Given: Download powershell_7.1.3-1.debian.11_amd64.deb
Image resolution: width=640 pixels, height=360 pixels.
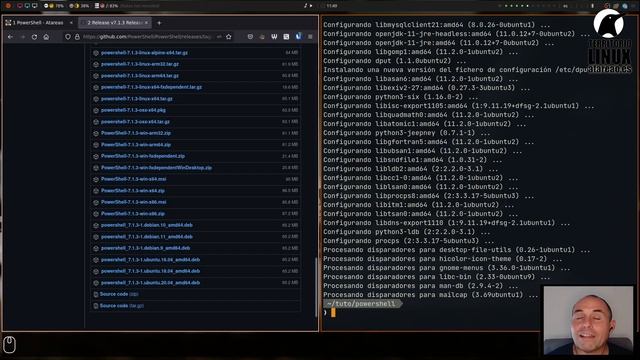Looking at the screenshot, I should click(147, 237).
